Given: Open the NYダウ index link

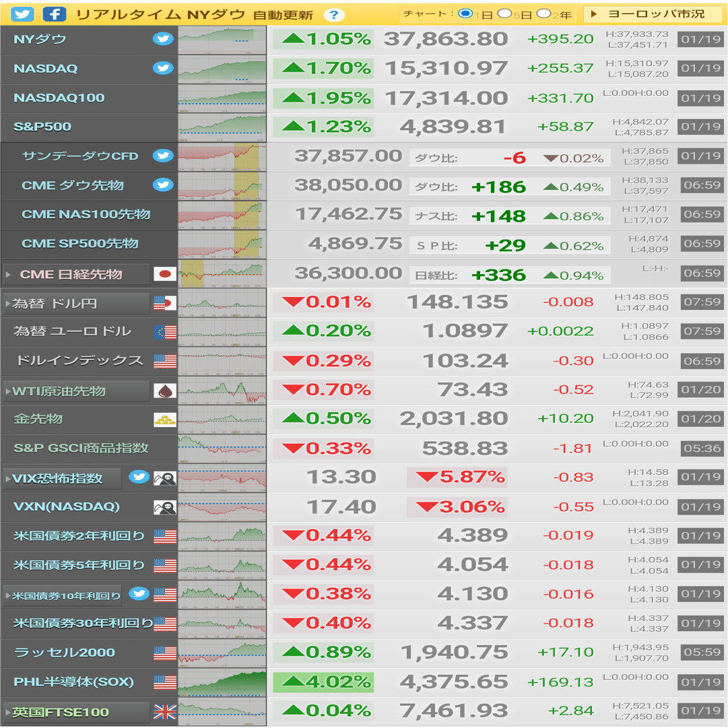Looking at the screenshot, I should point(40,39).
